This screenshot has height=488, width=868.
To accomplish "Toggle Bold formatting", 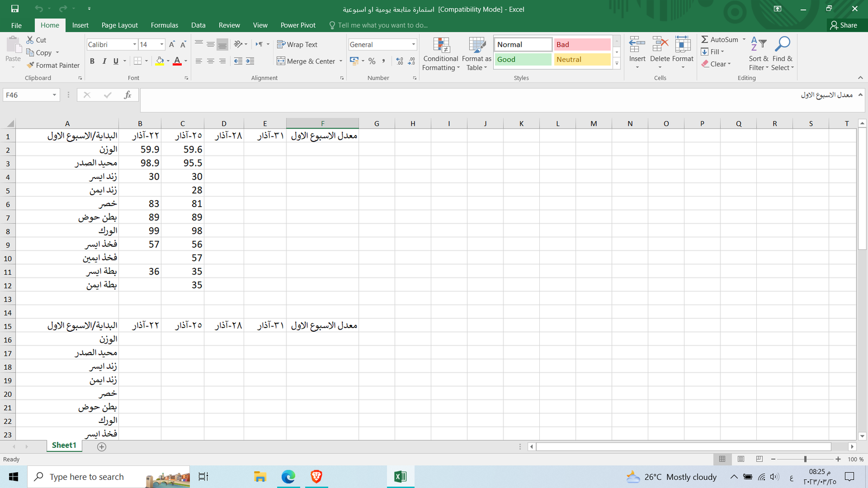I will (92, 61).
